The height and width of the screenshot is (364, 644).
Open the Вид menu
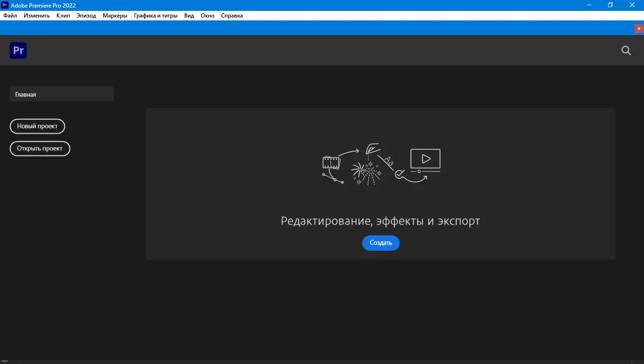tap(188, 15)
